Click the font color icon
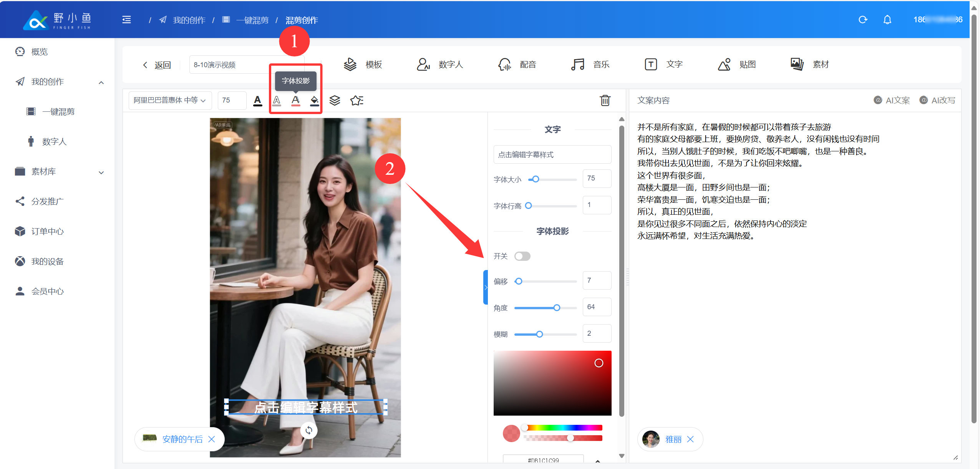Viewport: 980px width, 469px height. (257, 101)
